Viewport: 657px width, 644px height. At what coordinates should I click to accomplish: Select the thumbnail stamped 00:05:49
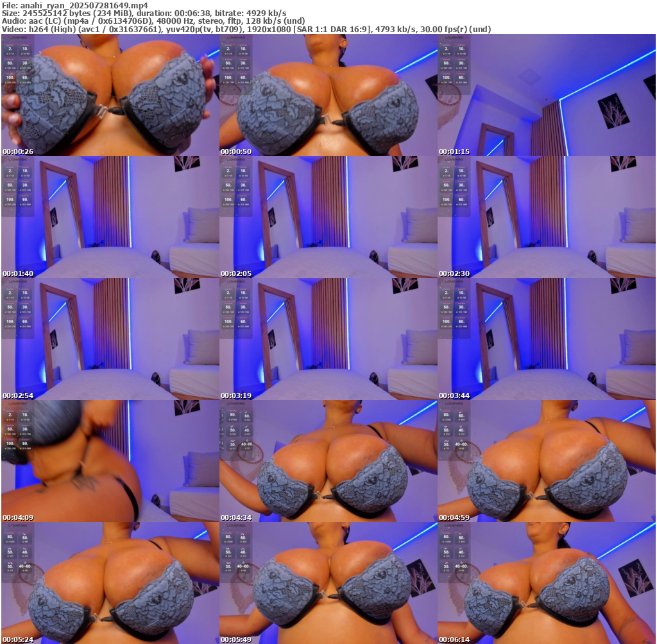click(x=328, y=583)
